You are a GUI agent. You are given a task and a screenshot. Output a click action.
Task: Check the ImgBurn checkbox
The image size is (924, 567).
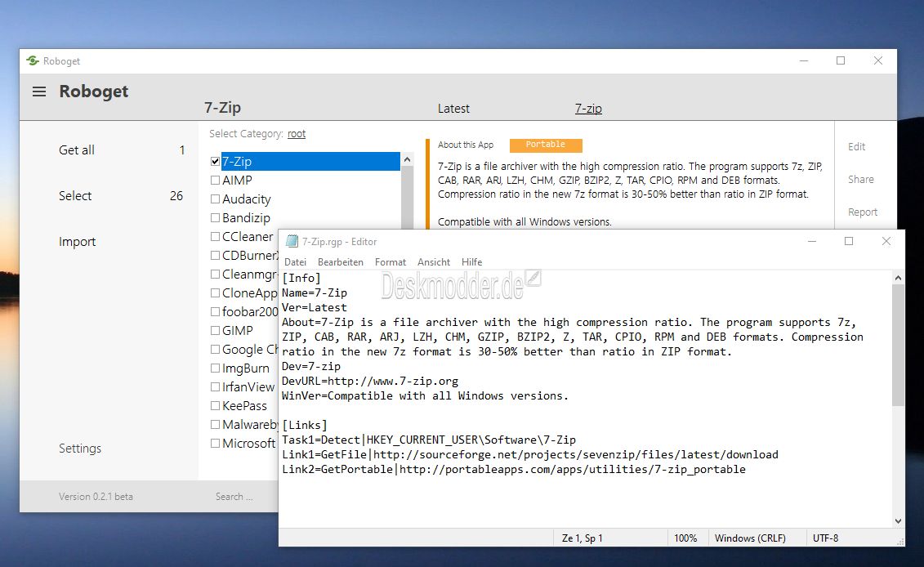[215, 368]
